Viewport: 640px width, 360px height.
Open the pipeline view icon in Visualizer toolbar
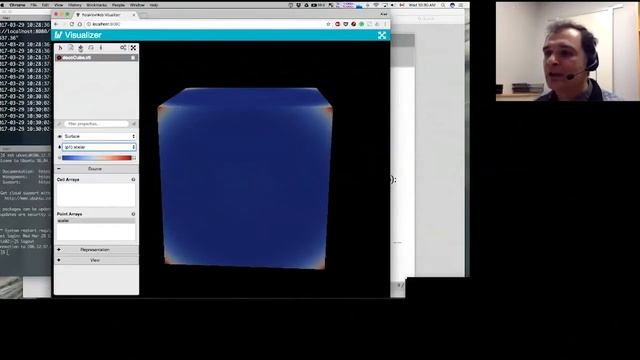[x=60, y=48]
